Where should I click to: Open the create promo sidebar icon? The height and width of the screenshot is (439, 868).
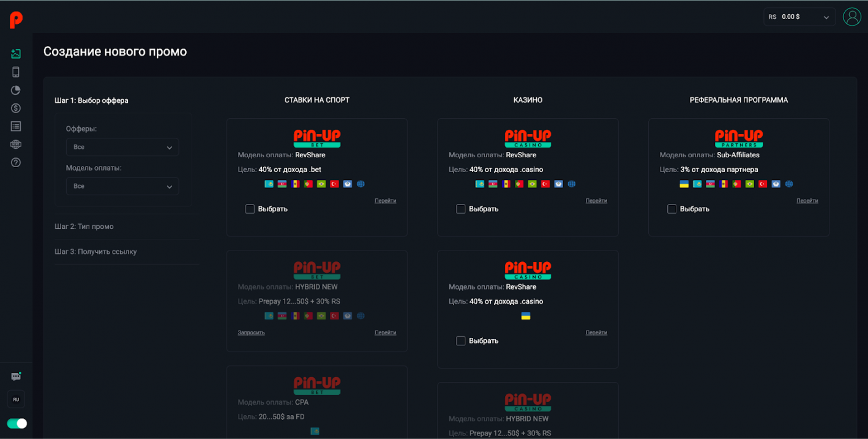[x=16, y=54]
